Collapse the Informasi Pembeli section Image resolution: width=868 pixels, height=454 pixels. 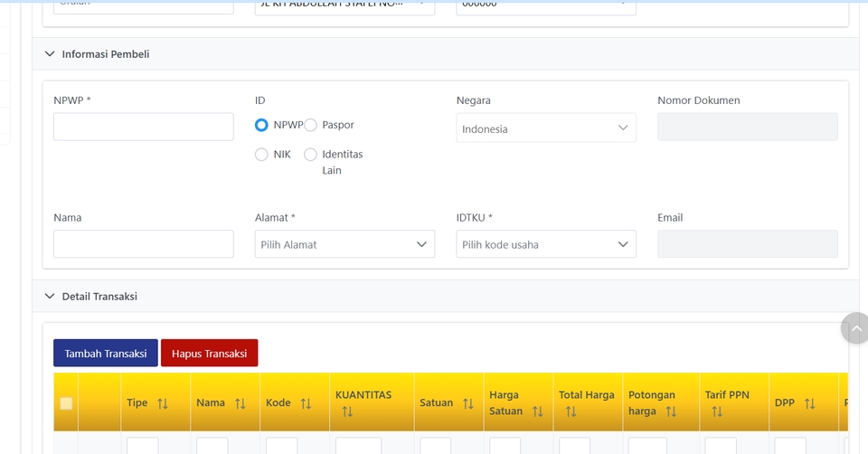50,53
